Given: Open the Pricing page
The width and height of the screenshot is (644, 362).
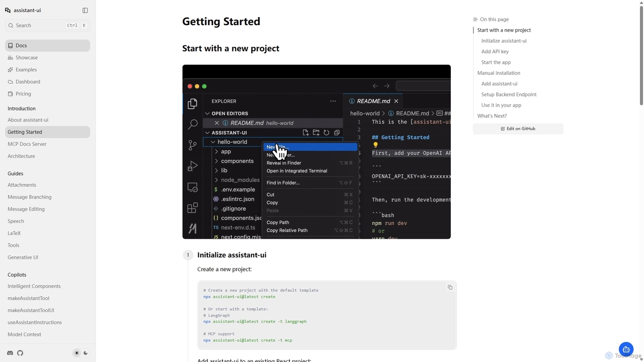Looking at the screenshot, I should tap(47, 94).
